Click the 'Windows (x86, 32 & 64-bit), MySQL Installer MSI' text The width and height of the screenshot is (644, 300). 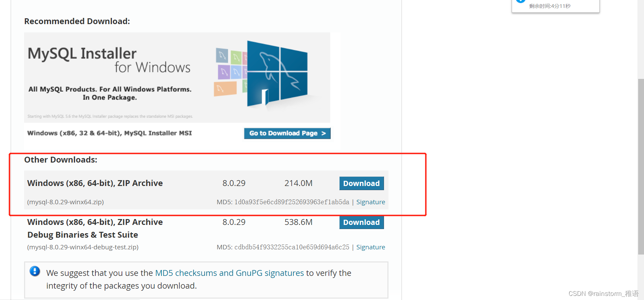pos(110,133)
